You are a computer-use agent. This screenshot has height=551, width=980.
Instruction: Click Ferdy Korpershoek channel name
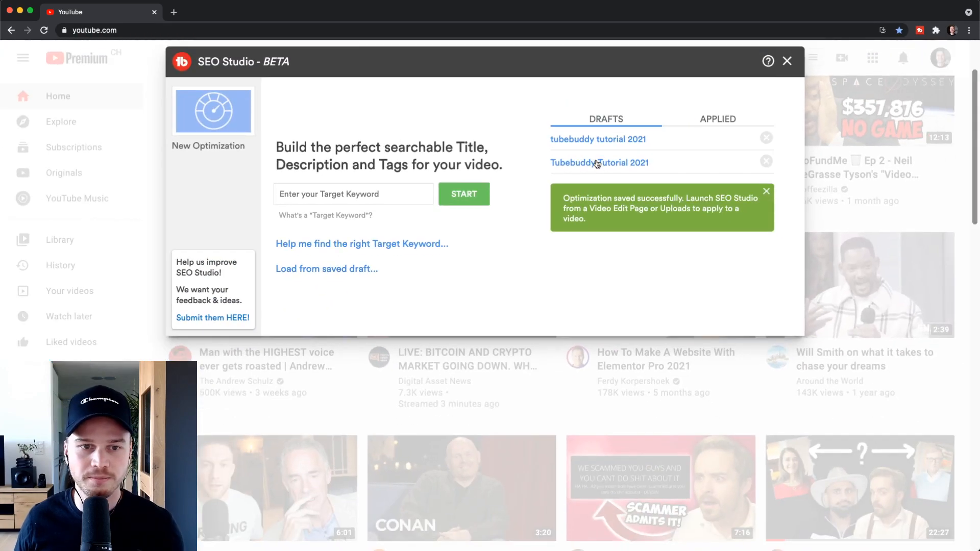(633, 381)
